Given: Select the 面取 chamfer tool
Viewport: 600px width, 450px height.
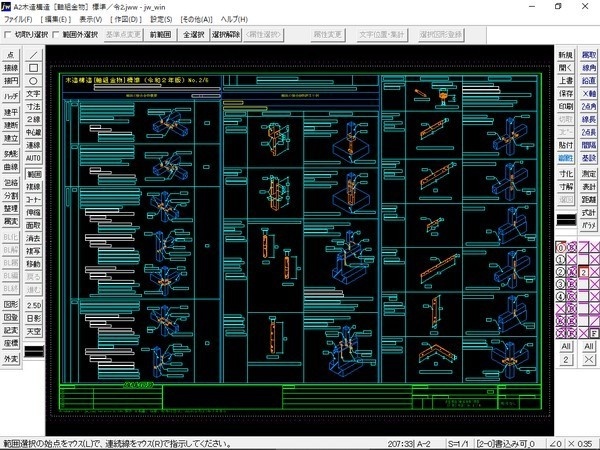Looking at the screenshot, I should click(33, 225).
